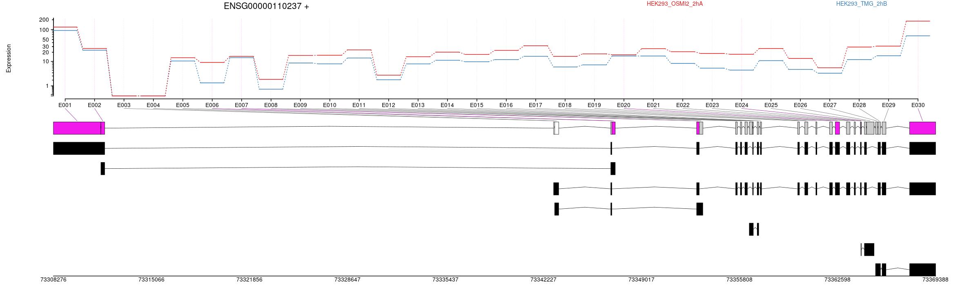Click exon label E025
The width and height of the screenshot is (980, 286).
(x=771, y=105)
